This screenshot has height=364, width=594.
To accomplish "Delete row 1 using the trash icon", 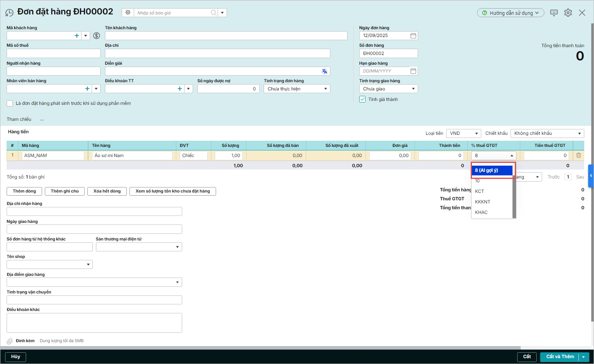I will pos(578,155).
